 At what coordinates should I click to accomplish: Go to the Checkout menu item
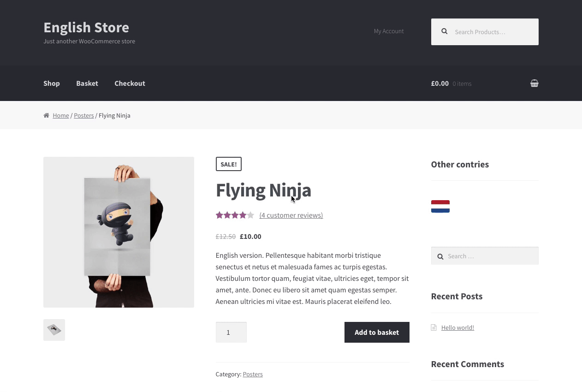(x=130, y=83)
